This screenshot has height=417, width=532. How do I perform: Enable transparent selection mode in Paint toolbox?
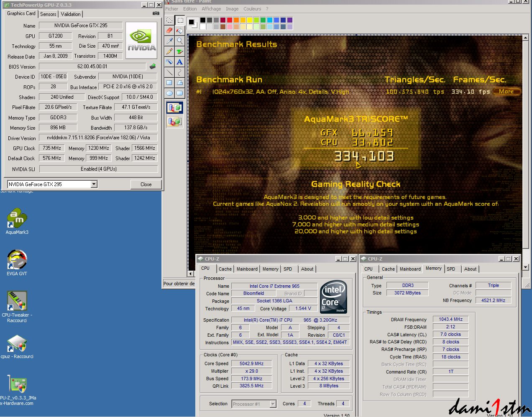click(x=174, y=122)
